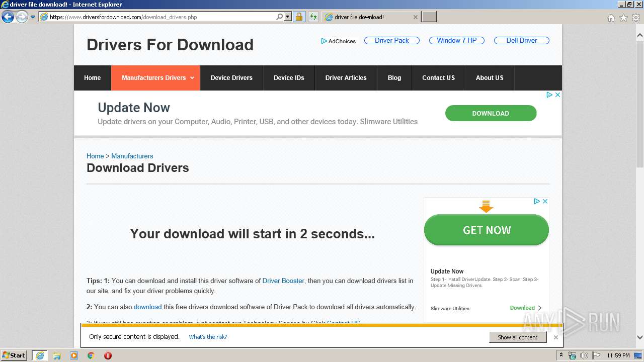Close the banner ad with X icon
Image resolution: width=644 pixels, height=362 pixels.
[557, 95]
